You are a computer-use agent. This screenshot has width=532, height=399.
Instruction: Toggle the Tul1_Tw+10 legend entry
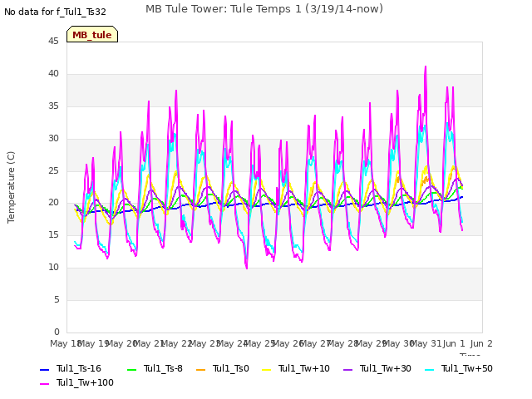click(x=296, y=368)
